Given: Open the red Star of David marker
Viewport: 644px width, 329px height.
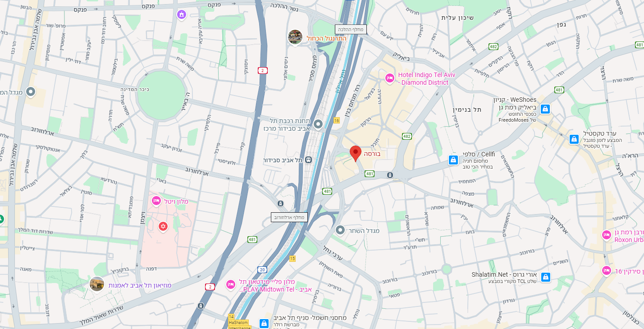Looking at the screenshot, I should pos(163,225).
